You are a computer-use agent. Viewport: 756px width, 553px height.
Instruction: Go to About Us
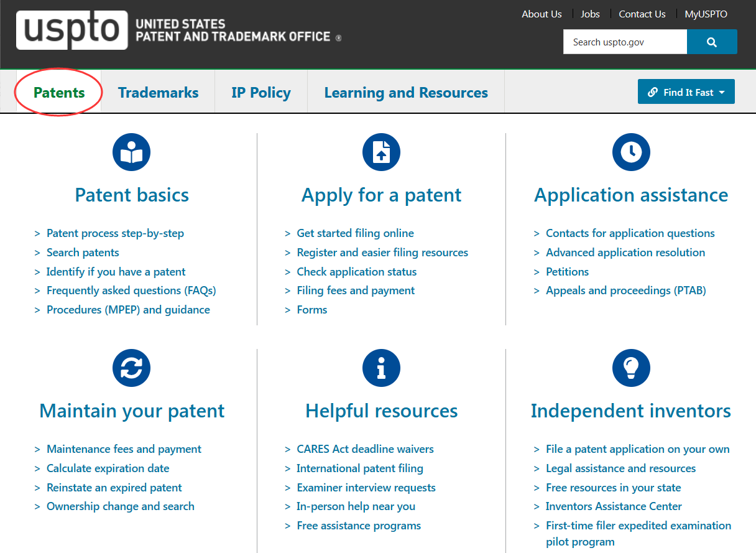point(542,14)
